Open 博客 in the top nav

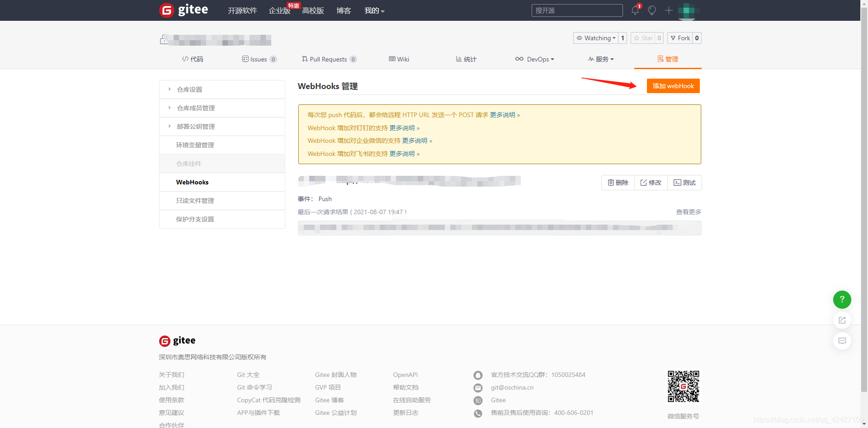click(344, 10)
